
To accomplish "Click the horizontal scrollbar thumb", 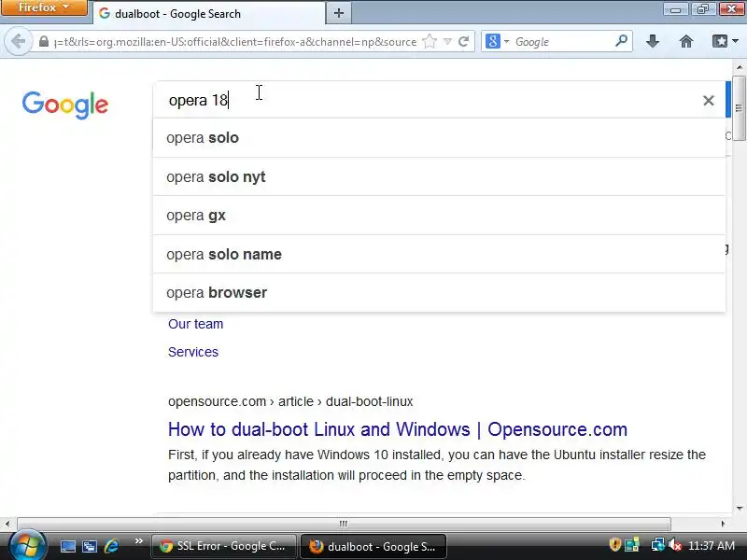I will 344,524.
